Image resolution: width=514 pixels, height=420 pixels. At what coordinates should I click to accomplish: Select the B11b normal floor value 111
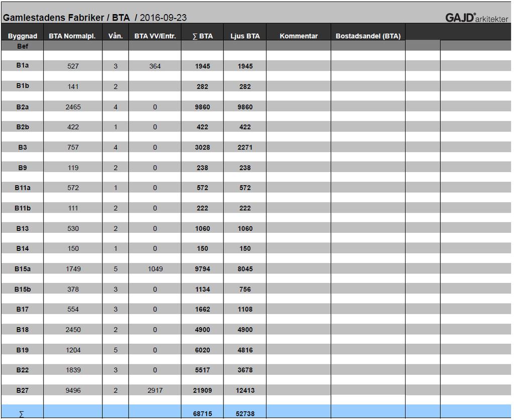click(73, 208)
